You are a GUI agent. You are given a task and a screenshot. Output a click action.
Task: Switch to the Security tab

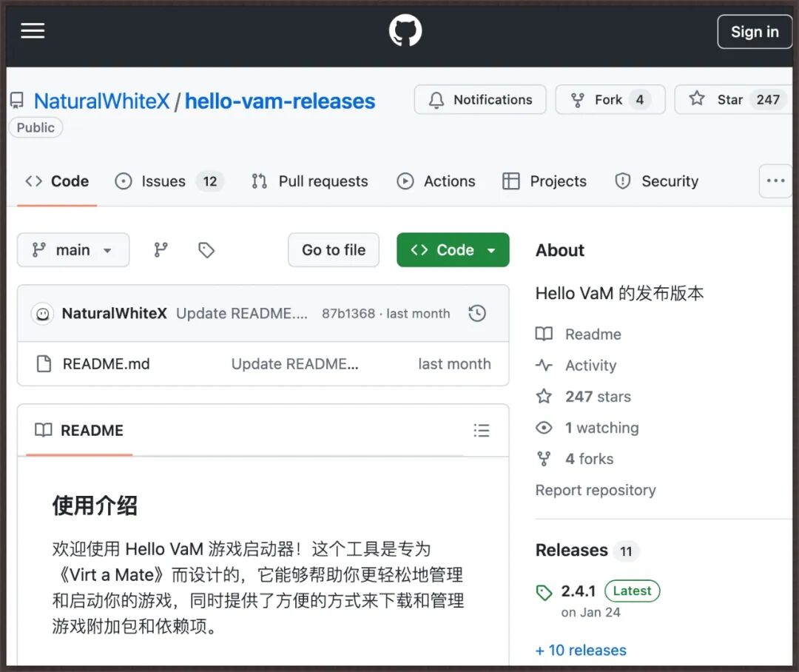(656, 181)
